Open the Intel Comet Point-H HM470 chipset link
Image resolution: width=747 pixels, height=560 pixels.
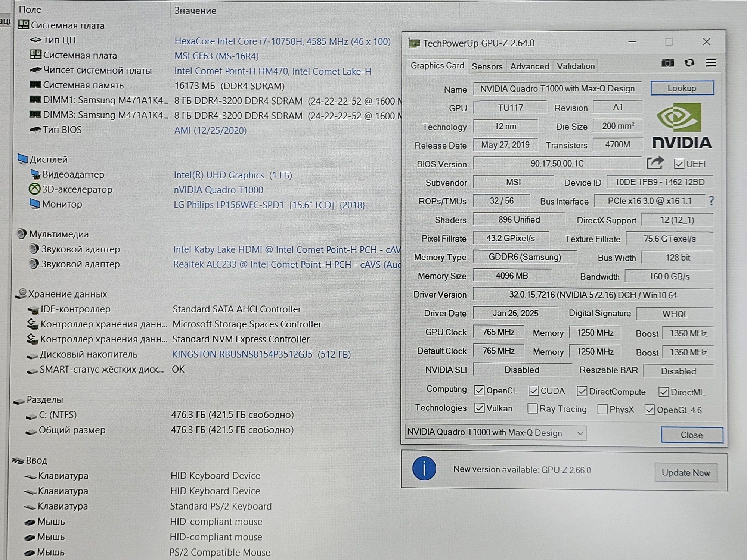273,71
